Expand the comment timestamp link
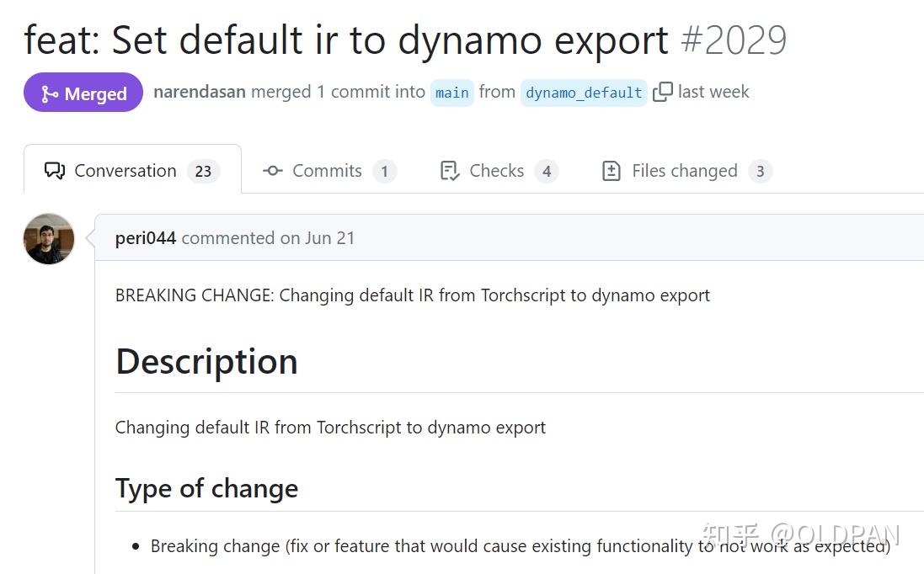 click(714, 92)
